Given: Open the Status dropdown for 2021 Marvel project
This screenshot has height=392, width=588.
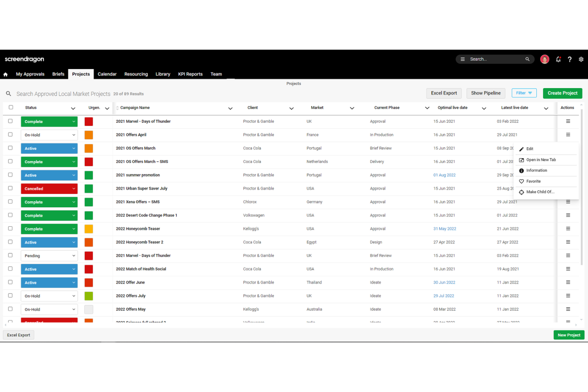Looking at the screenshot, I should tap(49, 122).
